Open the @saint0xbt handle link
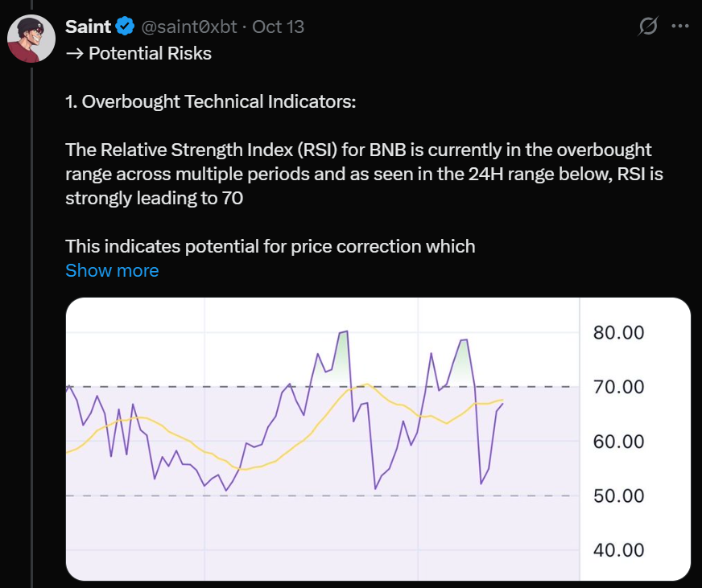The image size is (702, 588). click(x=189, y=27)
